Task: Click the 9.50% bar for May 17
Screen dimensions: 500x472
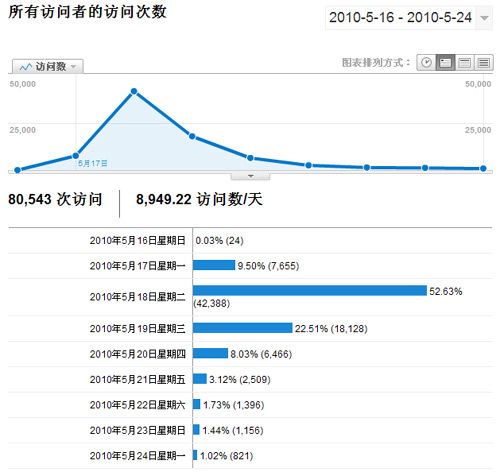Action: pyautogui.click(x=214, y=265)
